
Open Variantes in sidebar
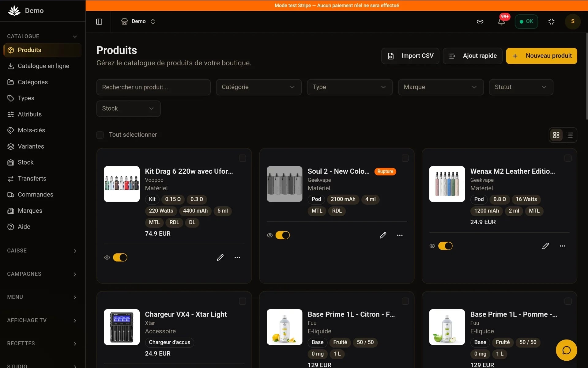point(42,146)
